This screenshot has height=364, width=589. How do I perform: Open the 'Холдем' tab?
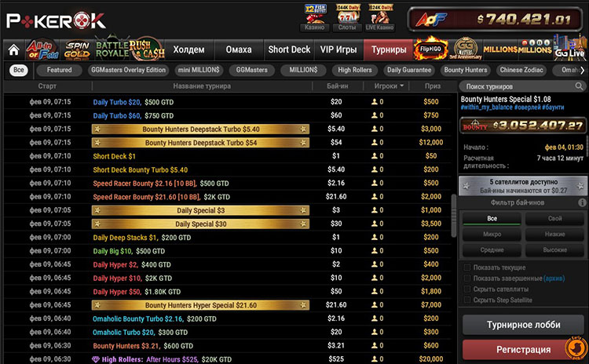pos(189,49)
